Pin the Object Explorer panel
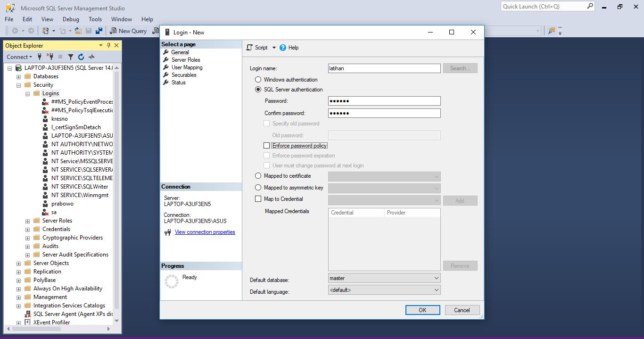 pyautogui.click(x=109, y=45)
